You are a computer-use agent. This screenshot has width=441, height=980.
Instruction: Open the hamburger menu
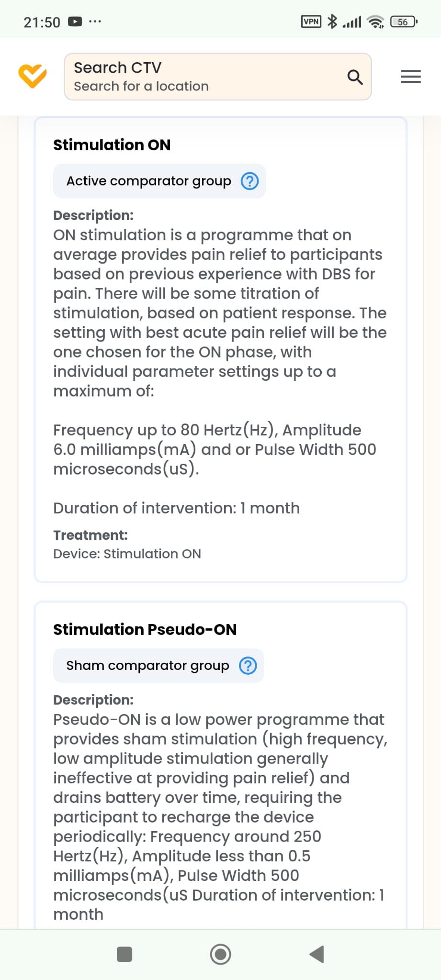pyautogui.click(x=411, y=77)
